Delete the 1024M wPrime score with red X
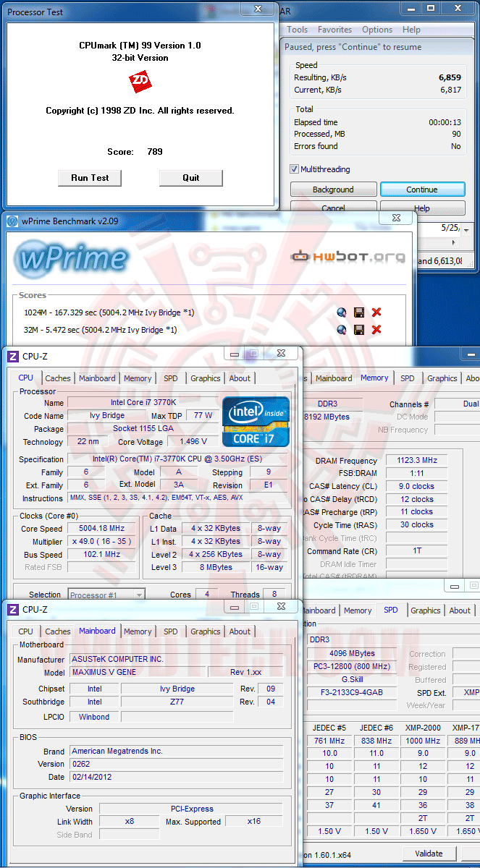 376,312
